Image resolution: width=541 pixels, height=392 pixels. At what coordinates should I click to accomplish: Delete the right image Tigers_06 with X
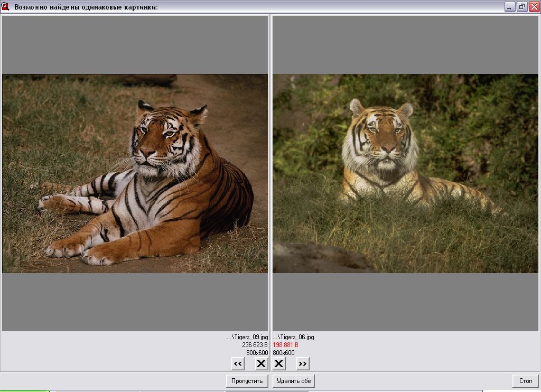tap(279, 363)
